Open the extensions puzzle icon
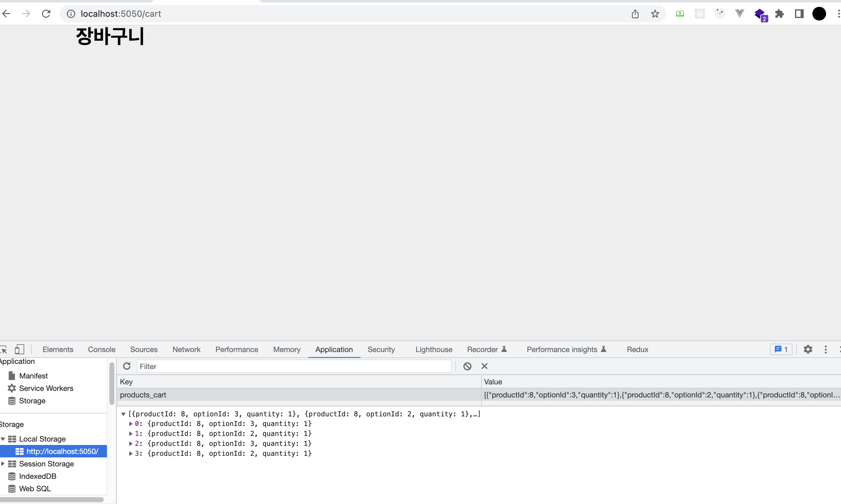Viewport: 841px width, 504px height. (779, 14)
